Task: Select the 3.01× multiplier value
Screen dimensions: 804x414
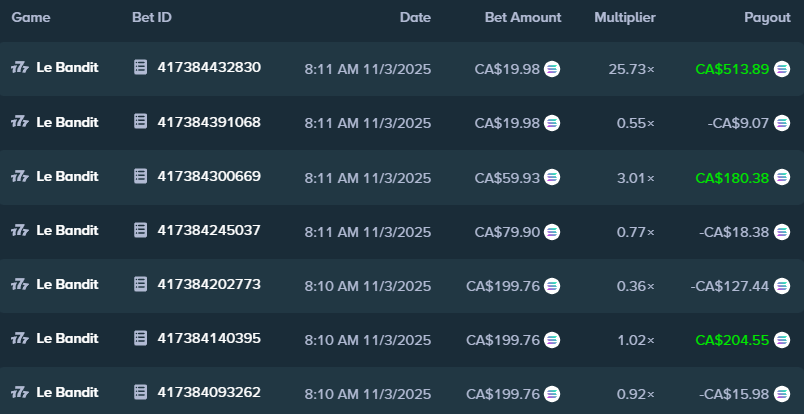Action: pyautogui.click(x=636, y=178)
